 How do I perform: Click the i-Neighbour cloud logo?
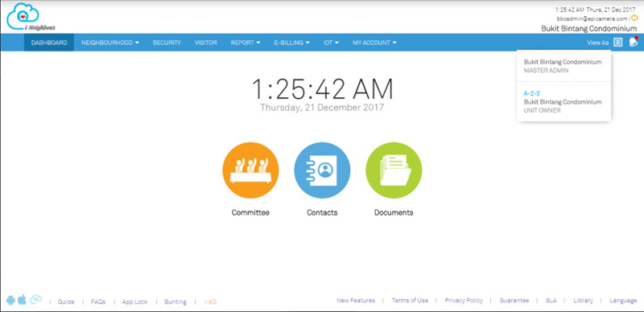click(x=31, y=17)
